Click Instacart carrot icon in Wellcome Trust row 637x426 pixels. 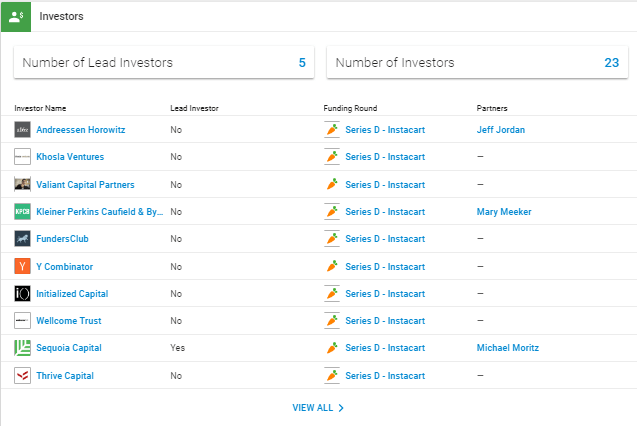click(332, 320)
